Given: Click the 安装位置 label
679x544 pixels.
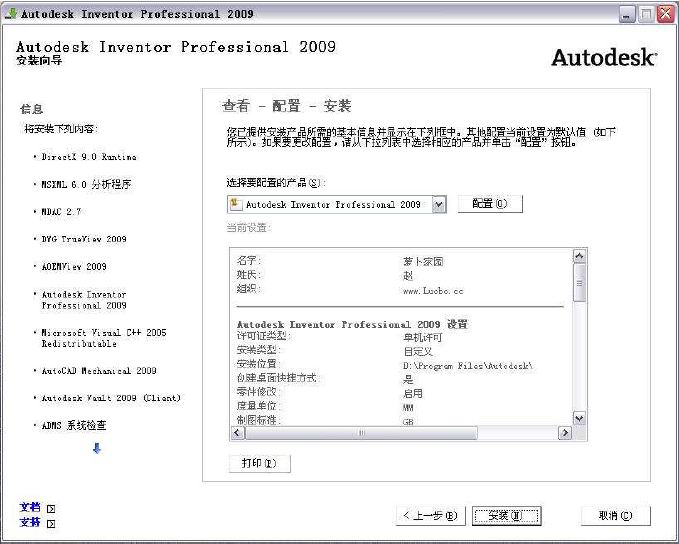Looking at the screenshot, I should point(259,364).
